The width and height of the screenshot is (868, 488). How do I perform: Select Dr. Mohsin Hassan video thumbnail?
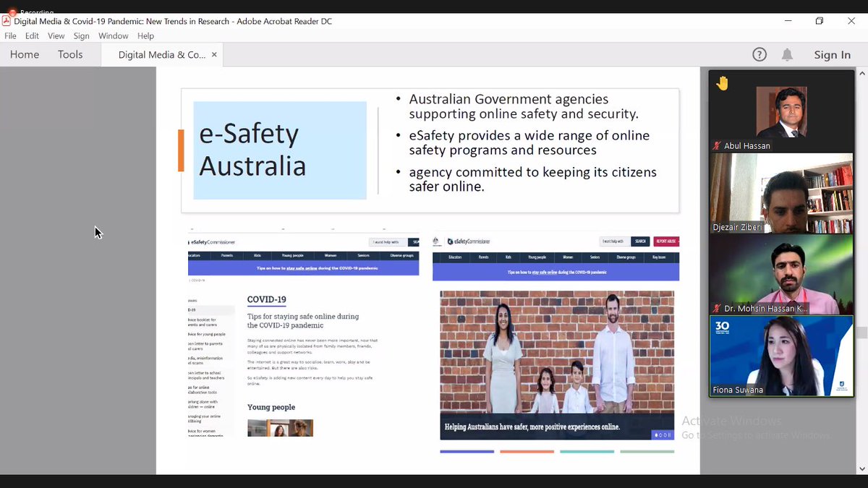[x=781, y=275]
